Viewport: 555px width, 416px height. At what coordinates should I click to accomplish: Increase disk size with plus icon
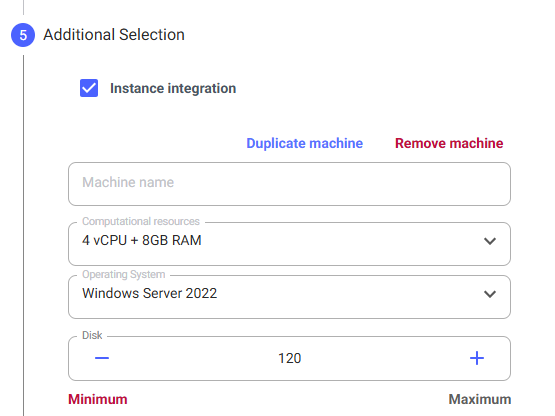[477, 358]
